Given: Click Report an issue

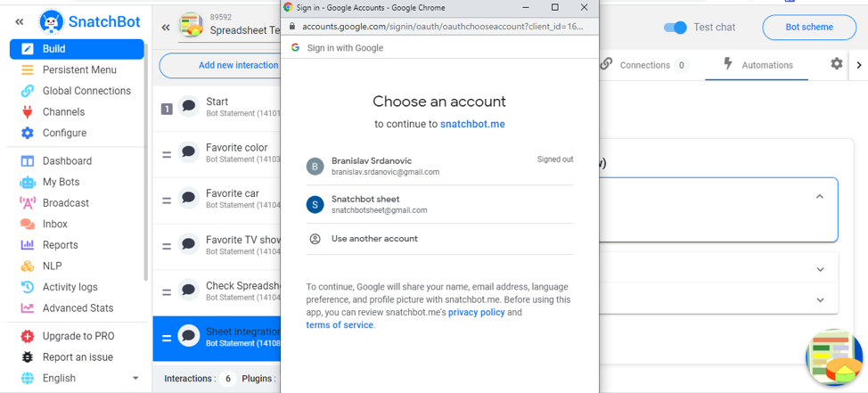Looking at the screenshot, I should click(78, 357).
